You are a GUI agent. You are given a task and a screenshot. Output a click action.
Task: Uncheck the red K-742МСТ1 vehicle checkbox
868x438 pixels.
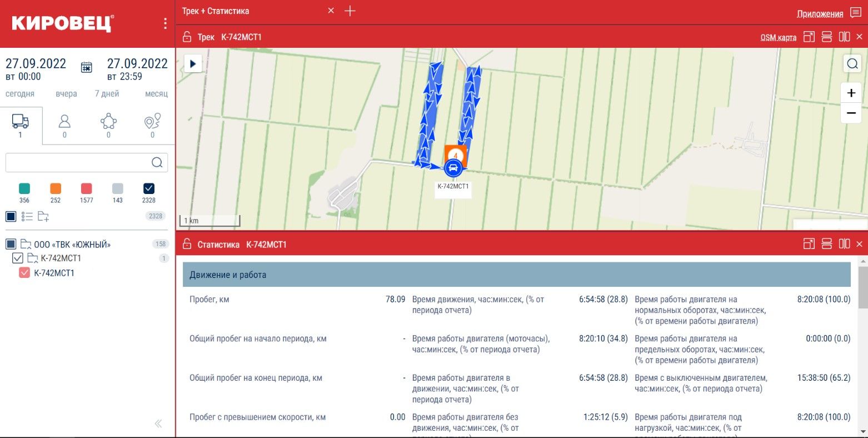24,273
